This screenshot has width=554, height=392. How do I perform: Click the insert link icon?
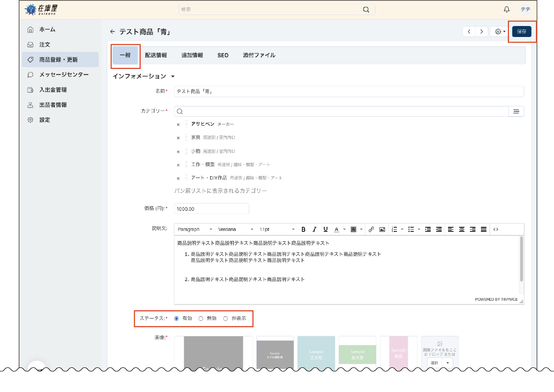tap(371, 229)
